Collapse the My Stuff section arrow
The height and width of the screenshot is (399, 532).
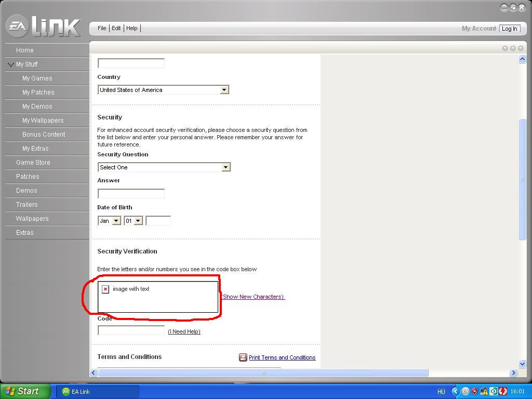coord(10,64)
